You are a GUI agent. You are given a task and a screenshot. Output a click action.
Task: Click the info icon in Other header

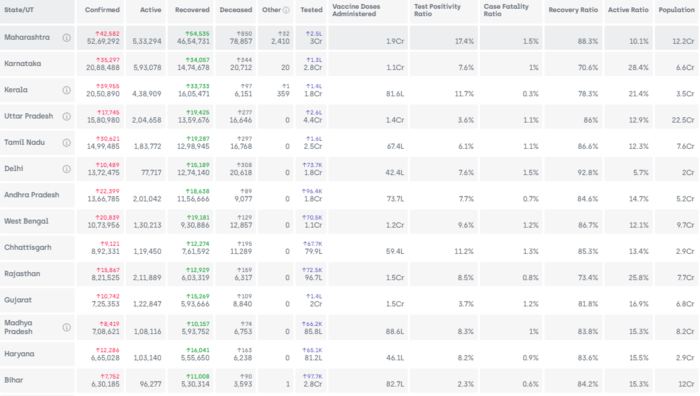(286, 10)
